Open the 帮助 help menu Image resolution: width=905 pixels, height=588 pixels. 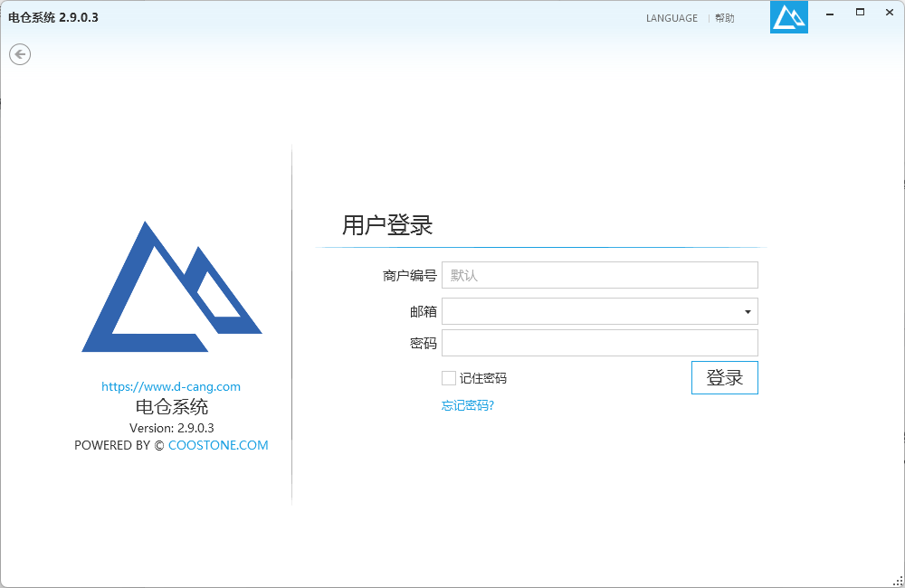[725, 18]
